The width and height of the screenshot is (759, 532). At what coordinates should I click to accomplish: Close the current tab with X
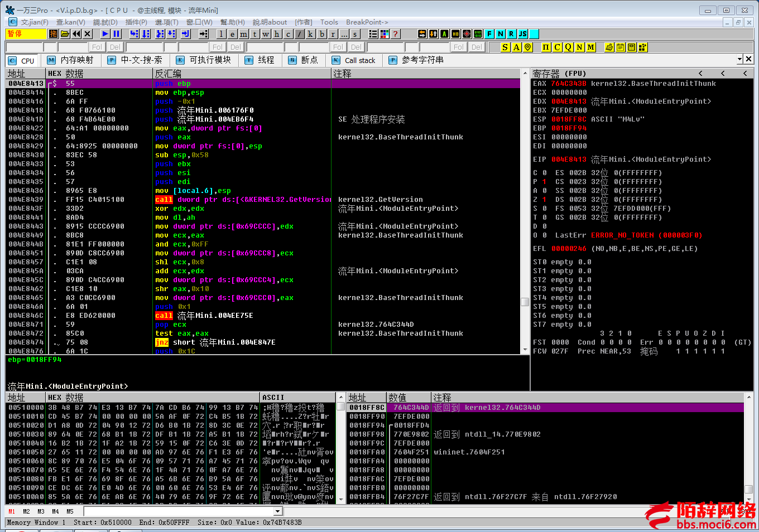(749, 59)
